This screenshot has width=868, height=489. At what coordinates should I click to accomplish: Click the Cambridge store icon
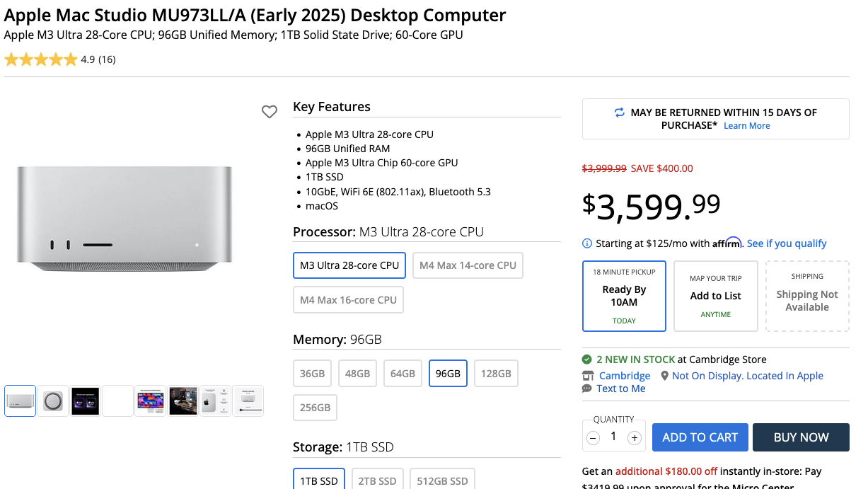(588, 376)
